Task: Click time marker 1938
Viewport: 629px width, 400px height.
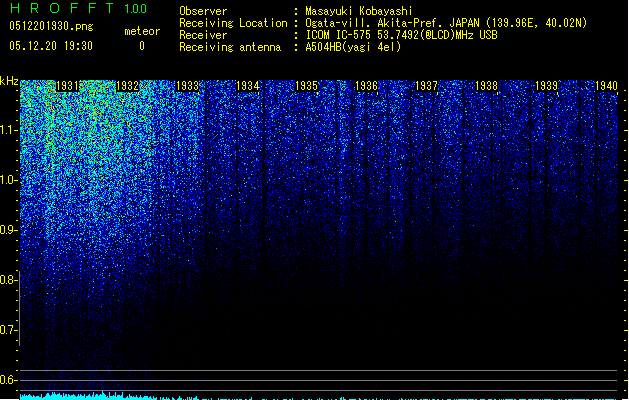Action: point(487,86)
